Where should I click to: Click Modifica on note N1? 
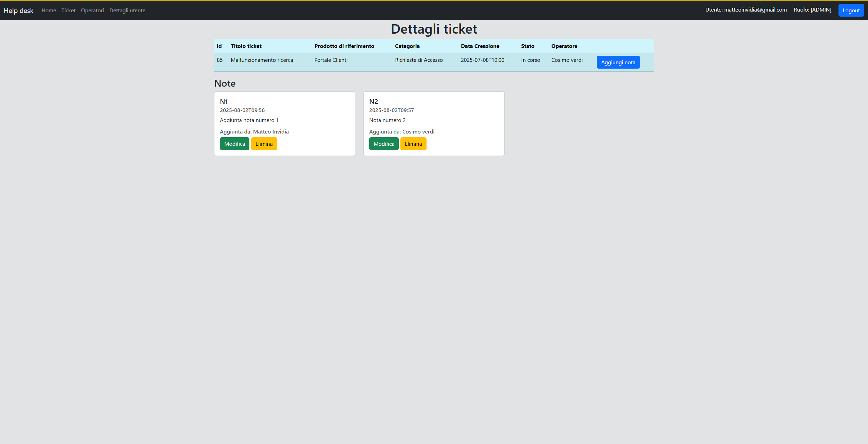234,144
